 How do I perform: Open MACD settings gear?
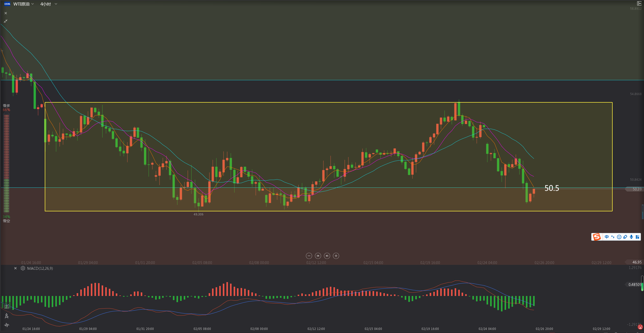click(23, 268)
